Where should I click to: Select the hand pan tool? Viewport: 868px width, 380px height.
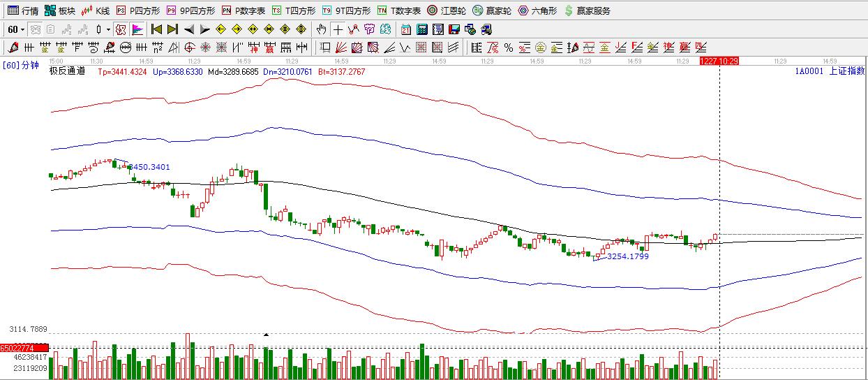321,29
